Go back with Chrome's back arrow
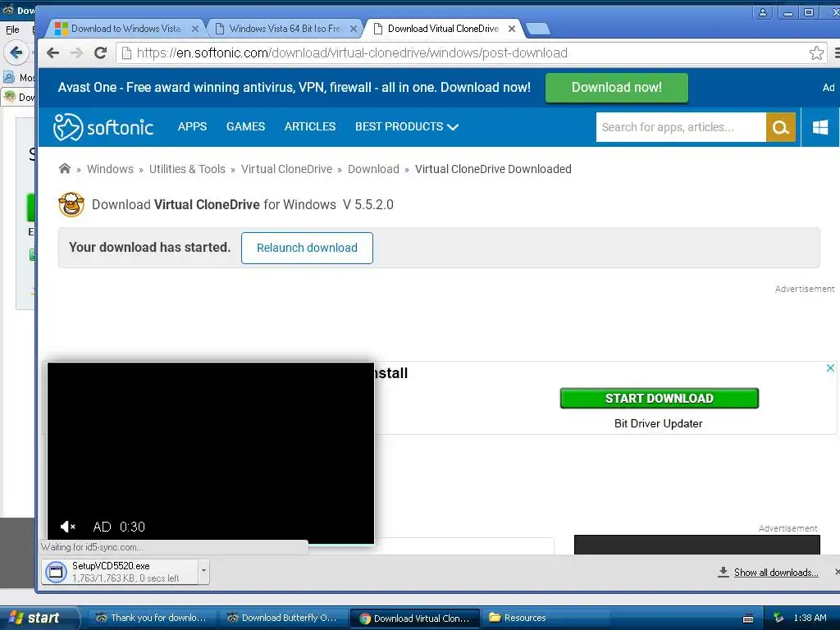This screenshot has width=840, height=630. [52, 52]
